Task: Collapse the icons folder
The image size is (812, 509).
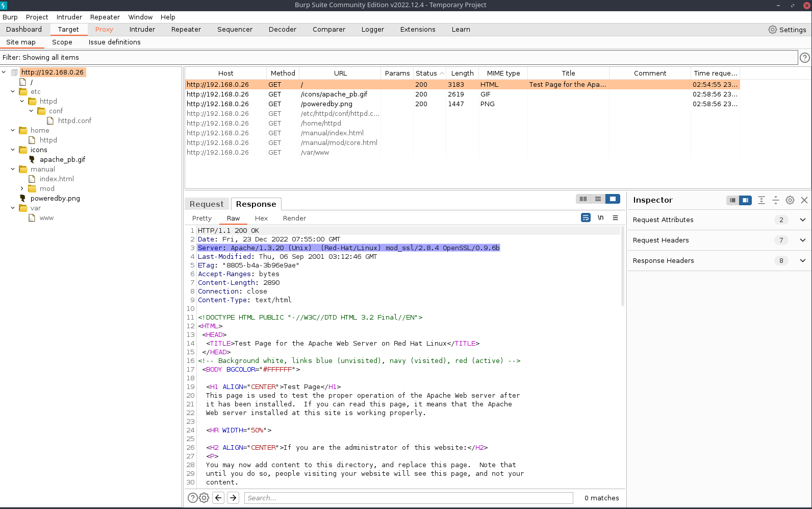Action: pos(13,150)
